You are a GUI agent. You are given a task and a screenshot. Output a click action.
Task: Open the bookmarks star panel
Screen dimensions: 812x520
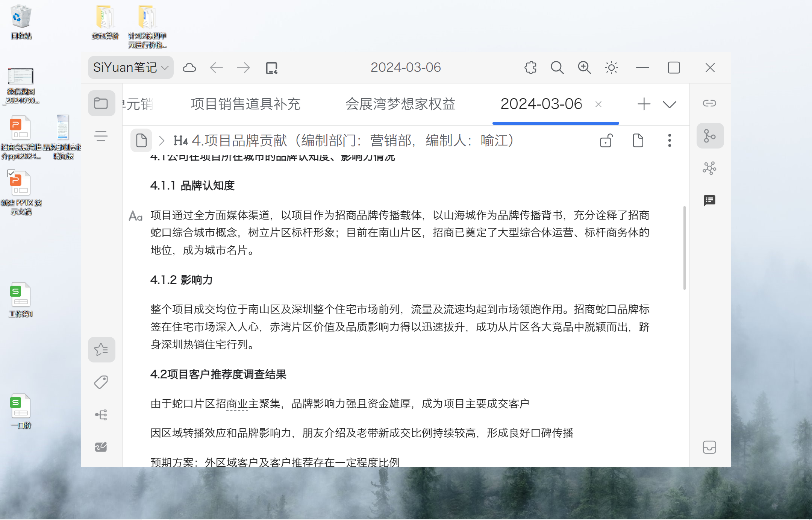tap(101, 350)
